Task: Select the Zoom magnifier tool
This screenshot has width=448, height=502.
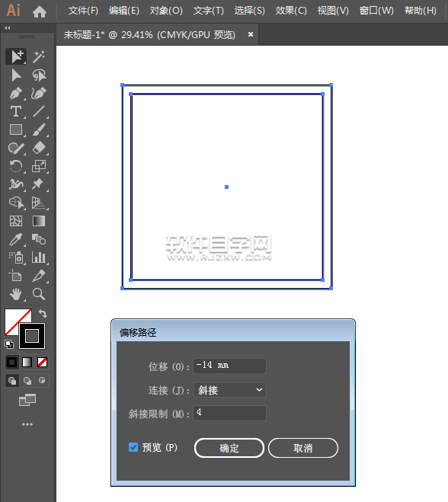Action: 39,294
